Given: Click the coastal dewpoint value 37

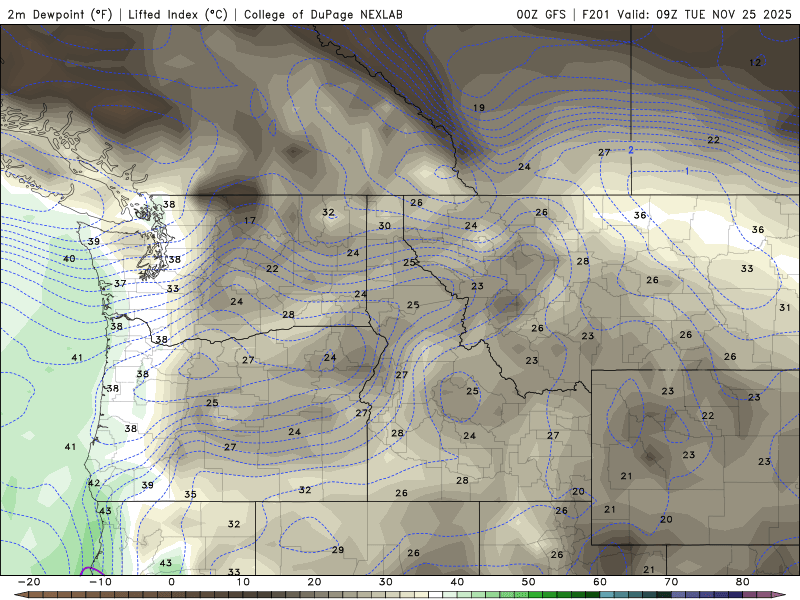Looking at the screenshot, I should pyautogui.click(x=120, y=283).
